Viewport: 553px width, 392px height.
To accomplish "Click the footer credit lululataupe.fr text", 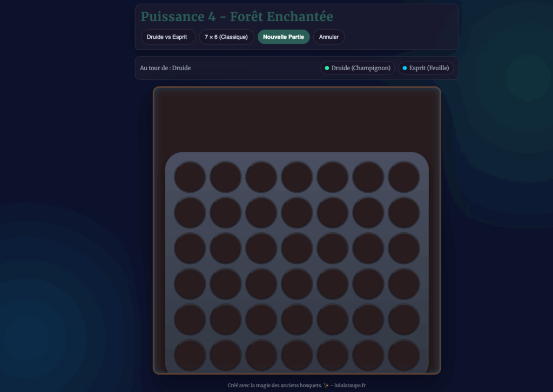I will pyautogui.click(x=350, y=386).
